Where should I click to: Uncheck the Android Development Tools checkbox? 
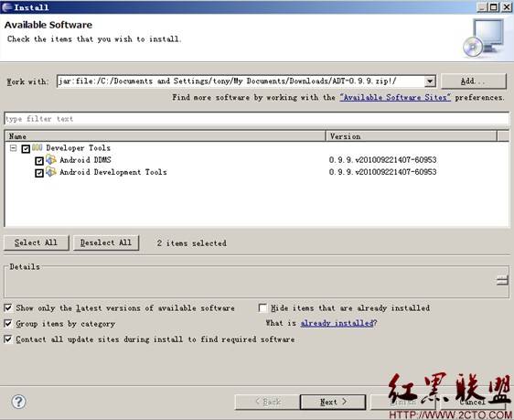(39, 173)
